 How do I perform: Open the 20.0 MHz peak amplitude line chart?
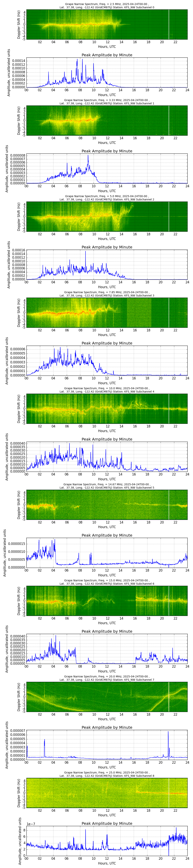tap(107, 745)
